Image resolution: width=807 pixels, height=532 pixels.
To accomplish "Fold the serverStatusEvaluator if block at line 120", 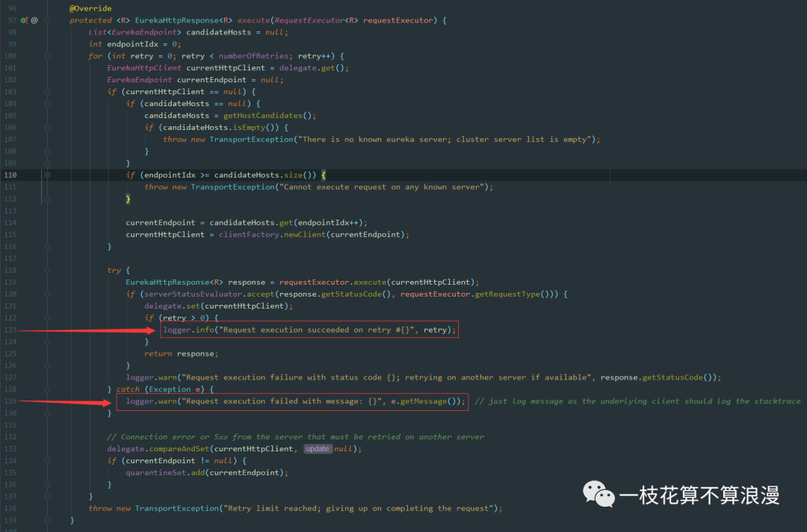I will (47, 294).
